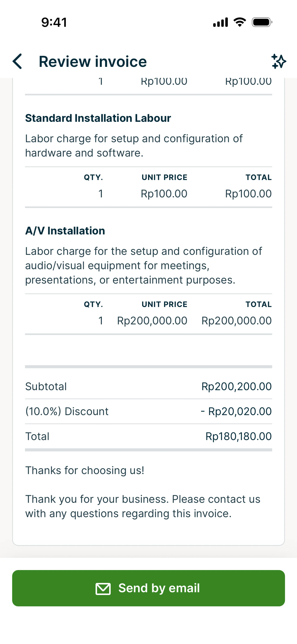Tap the 9:41 clock in status bar

pyautogui.click(x=54, y=22)
